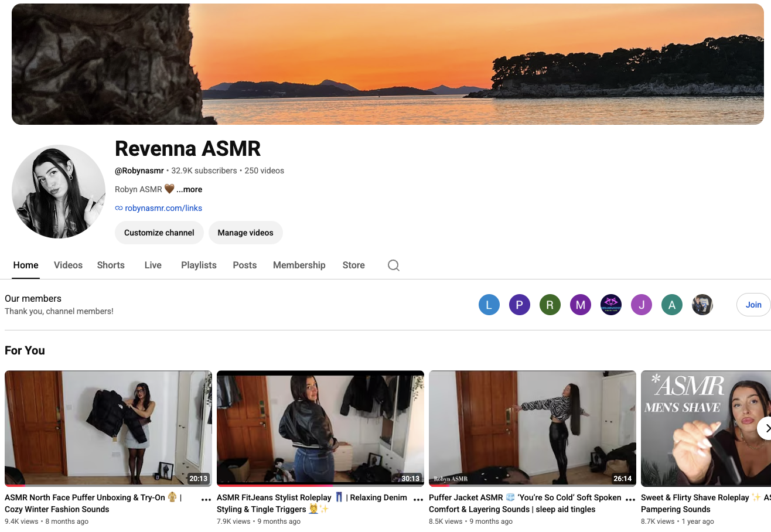Click the Manage videos button
Image resolution: width=771 pixels, height=532 pixels.
pyautogui.click(x=245, y=233)
